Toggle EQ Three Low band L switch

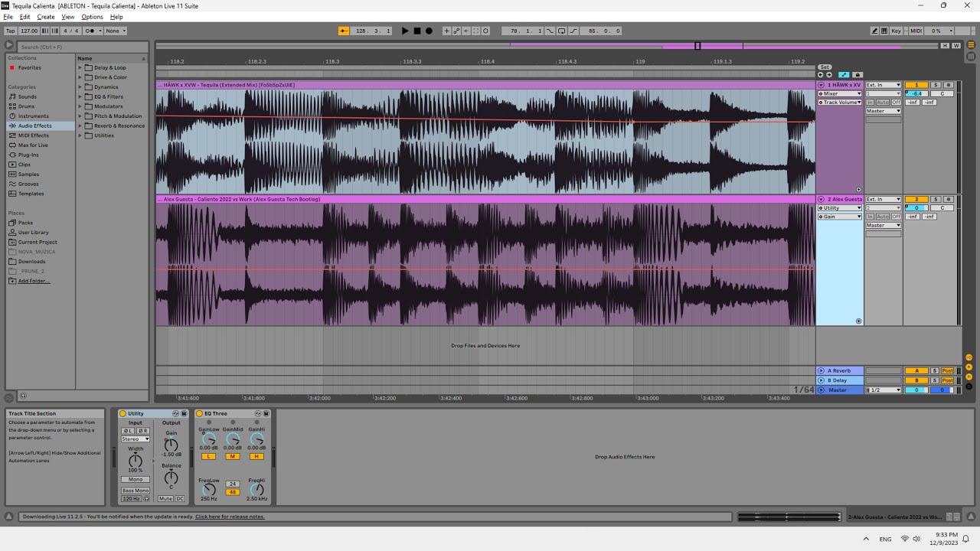208,457
